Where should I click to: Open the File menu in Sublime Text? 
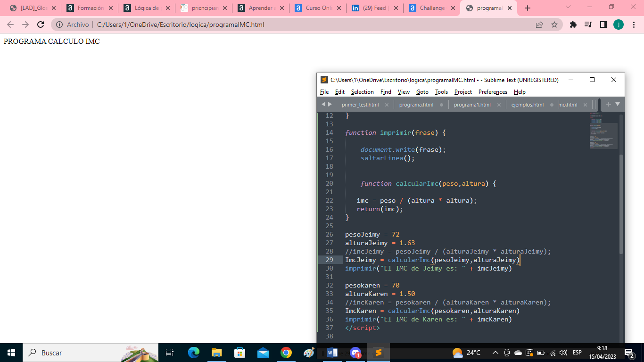[324, 92]
